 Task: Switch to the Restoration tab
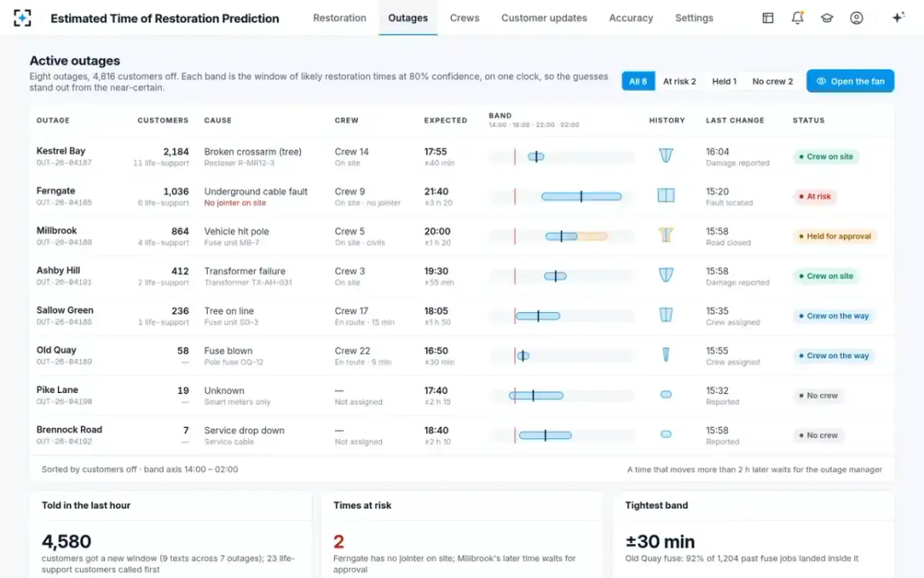340,18
